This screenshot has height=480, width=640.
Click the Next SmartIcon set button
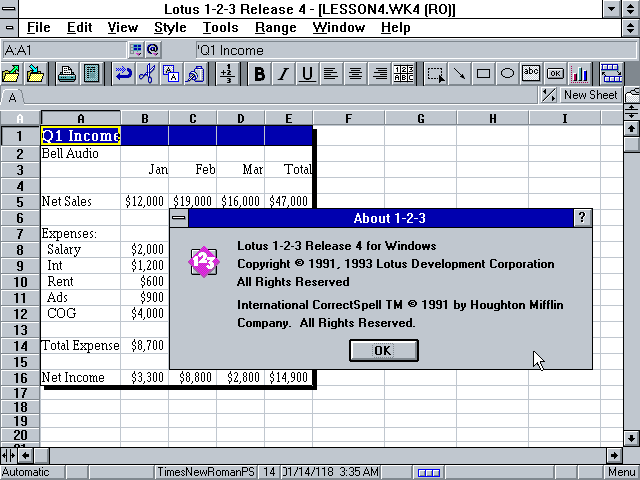(611, 74)
